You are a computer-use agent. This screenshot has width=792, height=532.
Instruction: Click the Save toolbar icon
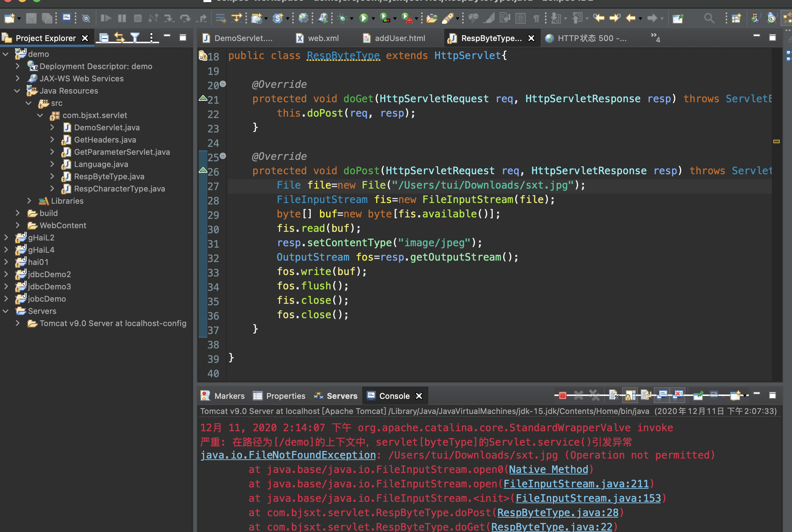tap(31, 18)
